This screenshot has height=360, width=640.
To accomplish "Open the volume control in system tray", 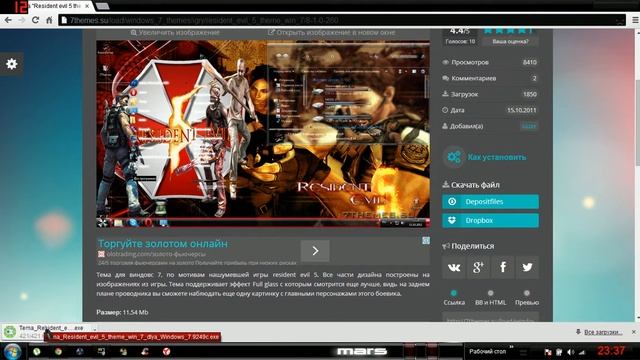I will pyautogui.click(x=571, y=352).
